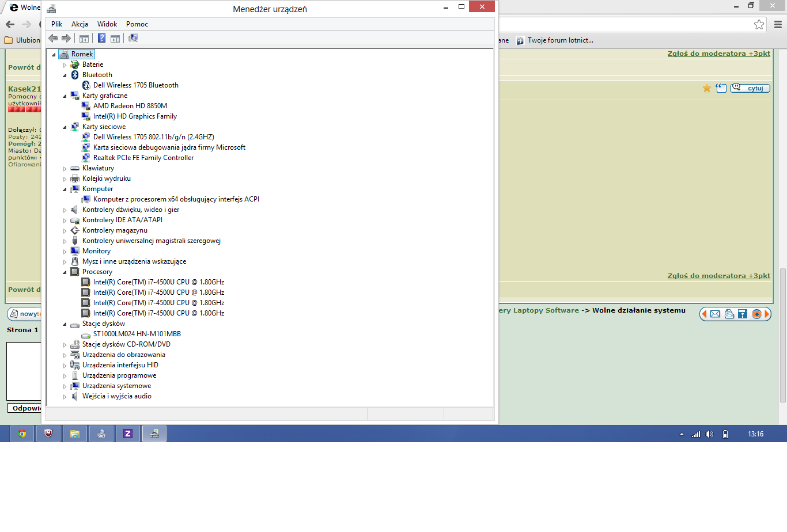Select the Romek computer root icon

click(63, 54)
